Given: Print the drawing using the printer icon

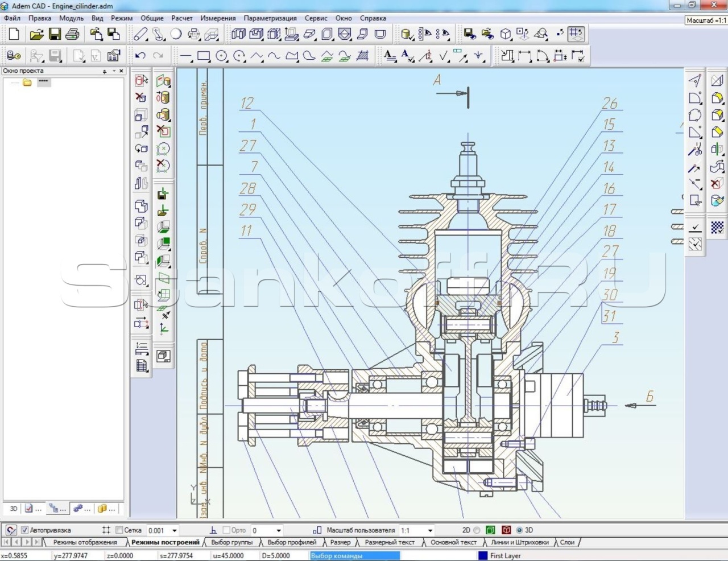Looking at the screenshot, I should [x=72, y=35].
